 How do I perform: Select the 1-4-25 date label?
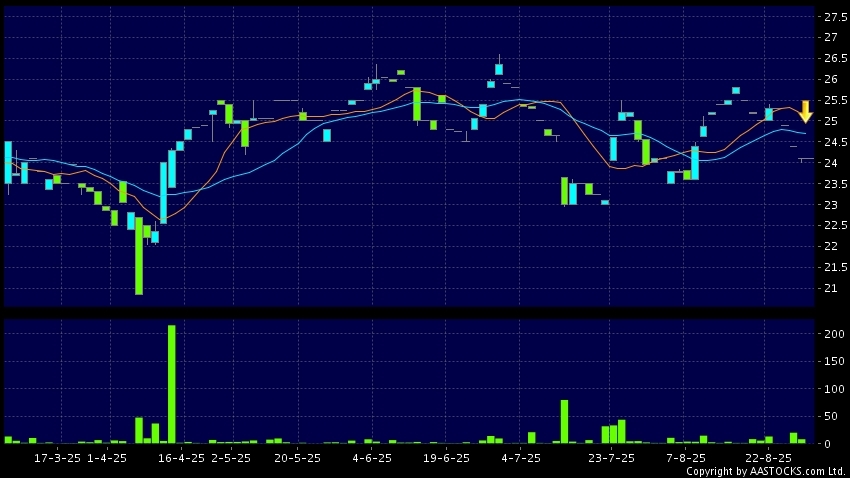107,458
